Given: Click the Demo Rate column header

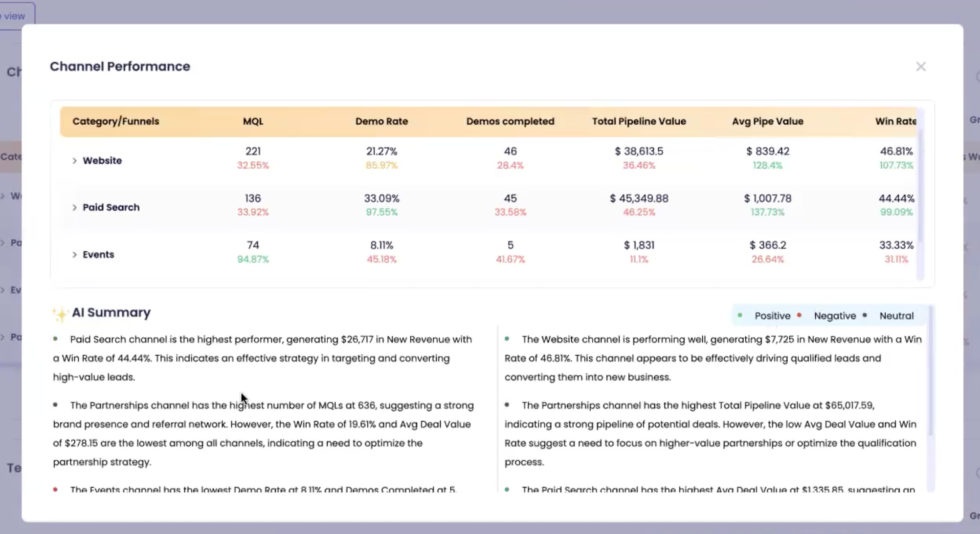Looking at the screenshot, I should 381,121.
